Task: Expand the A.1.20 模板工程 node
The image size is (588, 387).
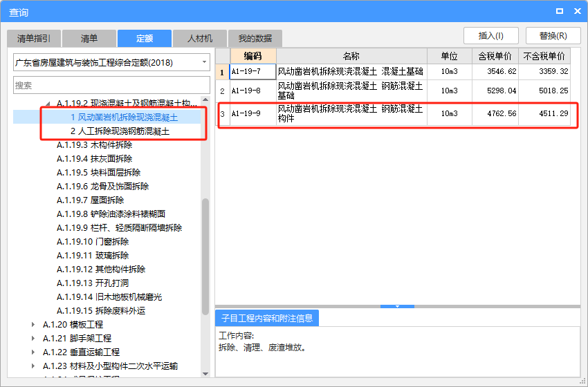Action: [x=33, y=324]
